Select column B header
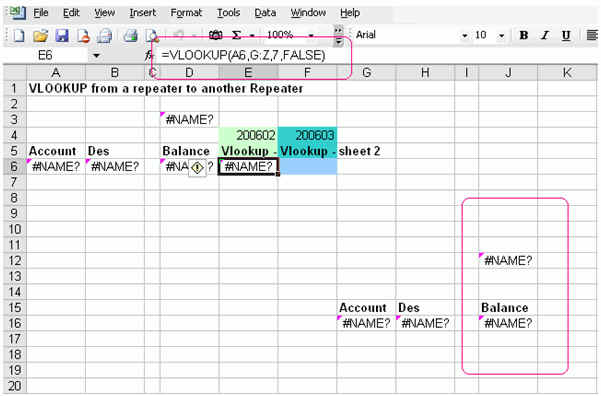This screenshot has height=396, width=601. 115,72
